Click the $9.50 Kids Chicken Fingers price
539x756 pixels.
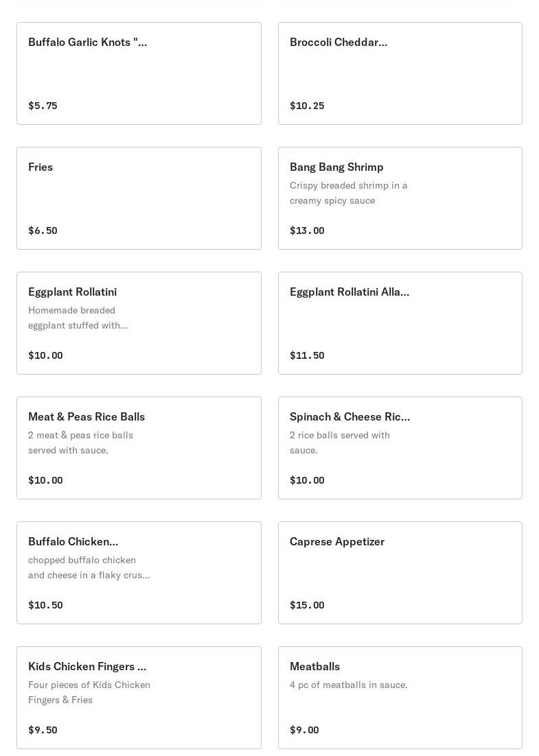[x=43, y=730]
